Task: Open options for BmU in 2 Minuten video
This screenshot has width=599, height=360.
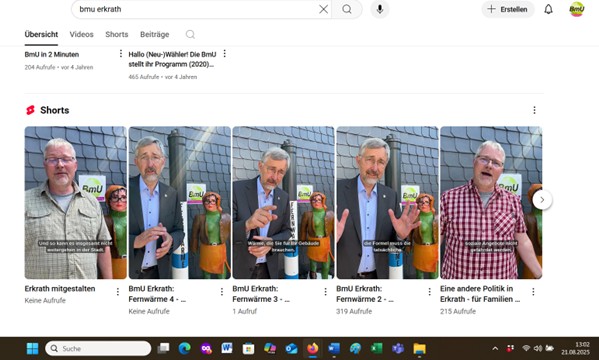Action: pos(121,54)
